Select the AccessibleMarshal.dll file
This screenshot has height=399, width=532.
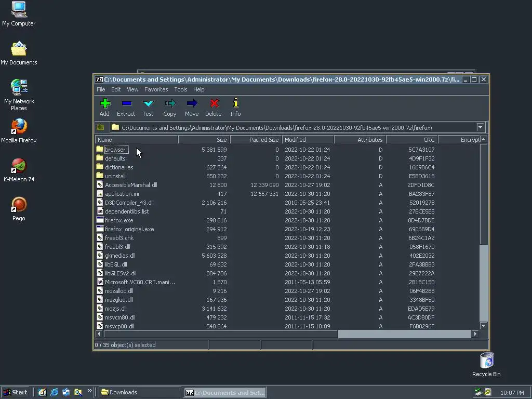[130, 185]
